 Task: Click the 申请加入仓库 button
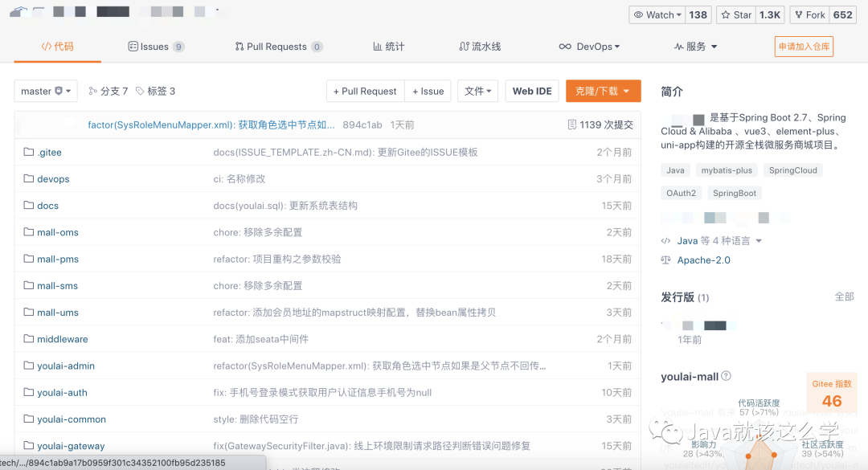(804, 47)
